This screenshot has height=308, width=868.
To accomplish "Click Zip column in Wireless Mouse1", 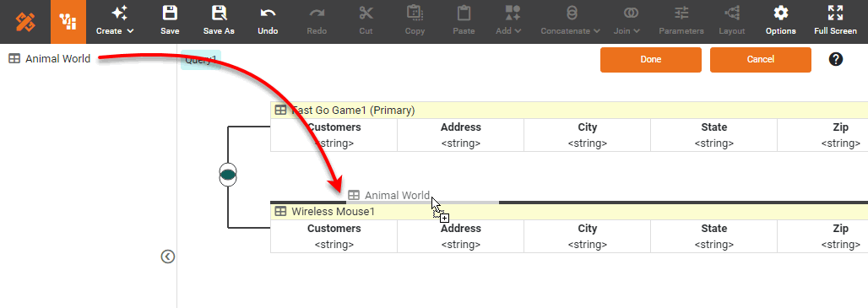I will click(822, 236).
